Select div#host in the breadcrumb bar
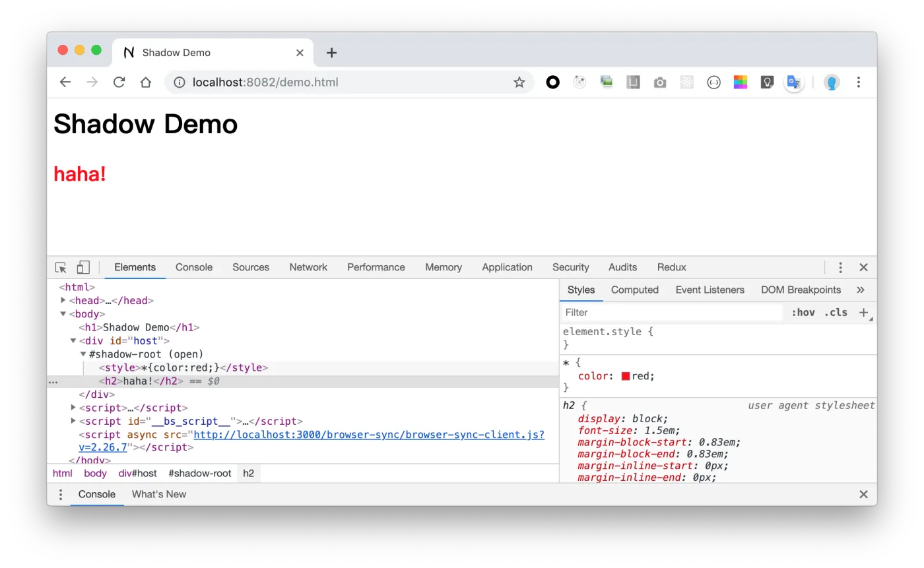 point(138,473)
